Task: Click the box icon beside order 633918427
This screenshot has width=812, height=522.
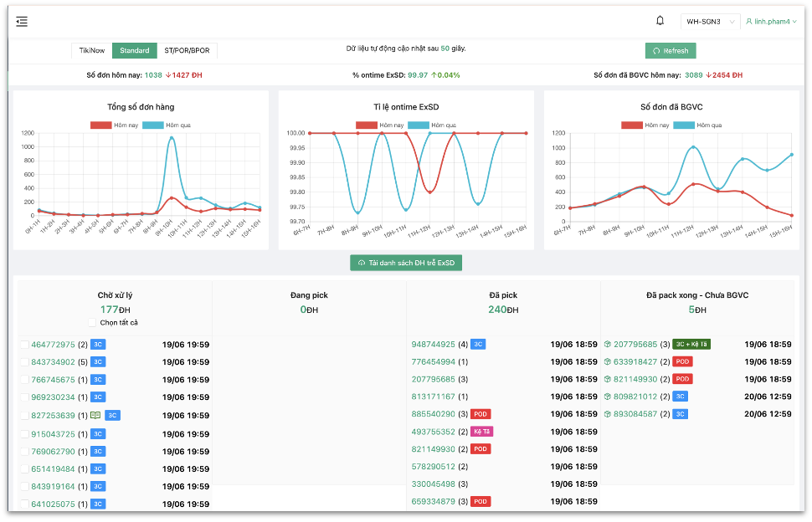Action: pos(608,361)
